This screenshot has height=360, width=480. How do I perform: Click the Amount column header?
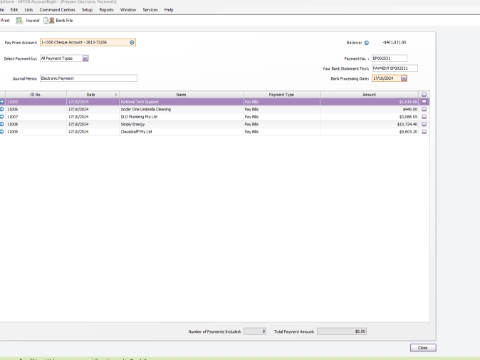click(369, 95)
